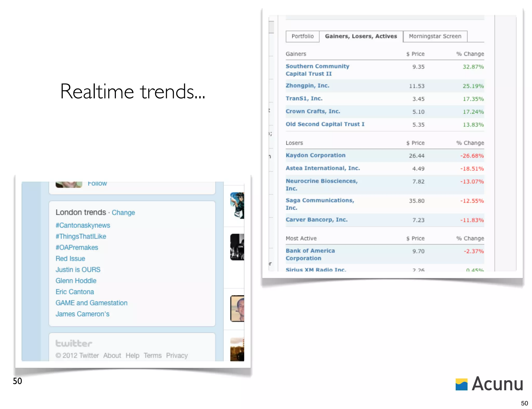This screenshot has width=532, height=409.
Task: Click the 32.87% change value
Action: 473,67
